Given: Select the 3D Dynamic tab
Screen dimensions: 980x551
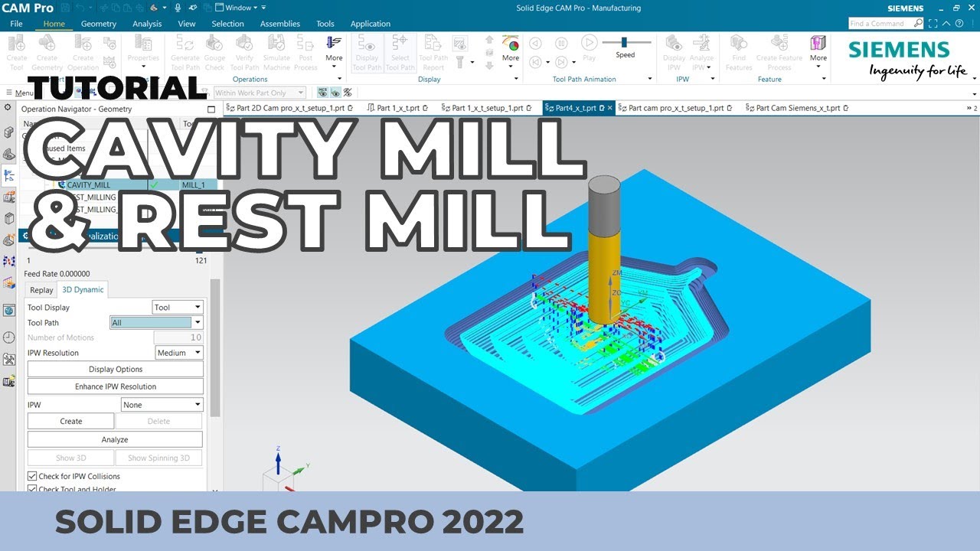Looking at the screenshot, I should [x=83, y=289].
